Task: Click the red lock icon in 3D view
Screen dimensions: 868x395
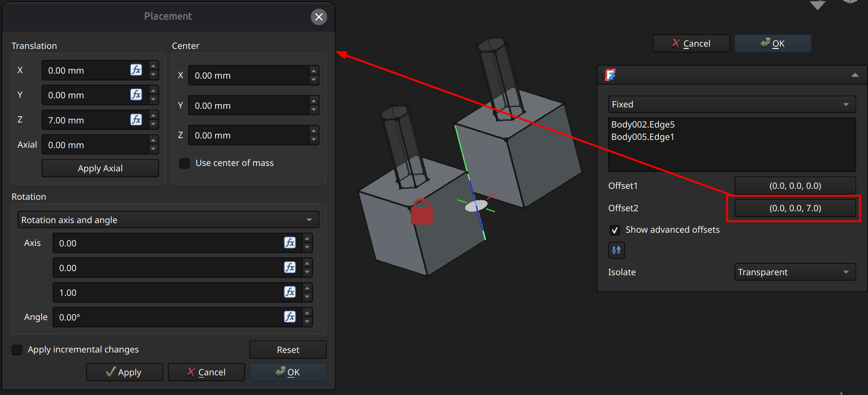Action: coord(421,212)
